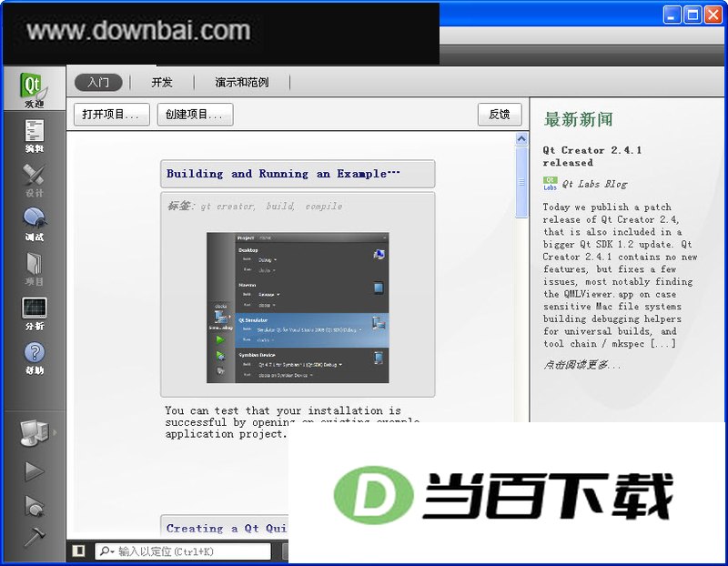Open the Help (帮助) mode
This screenshot has width=728, height=566.
[34, 358]
